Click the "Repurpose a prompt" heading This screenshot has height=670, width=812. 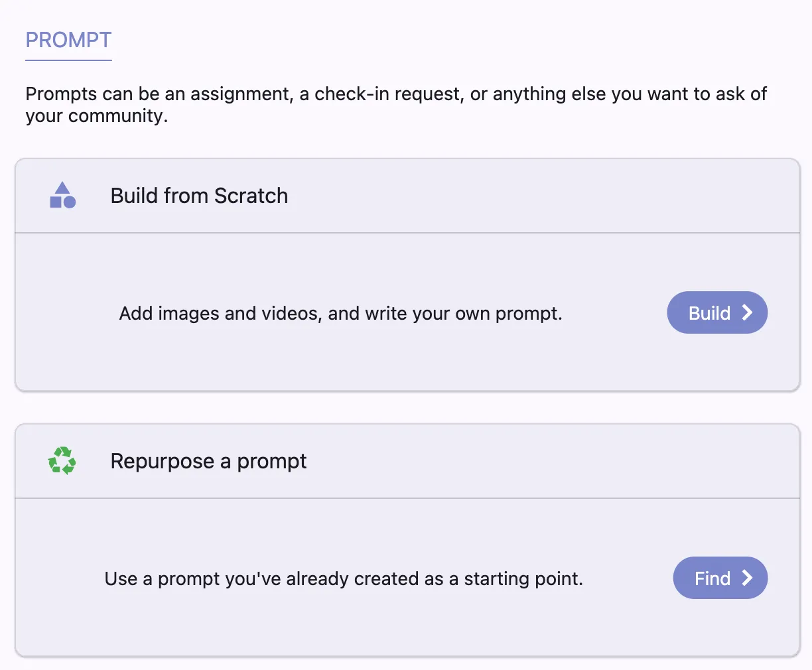point(208,461)
